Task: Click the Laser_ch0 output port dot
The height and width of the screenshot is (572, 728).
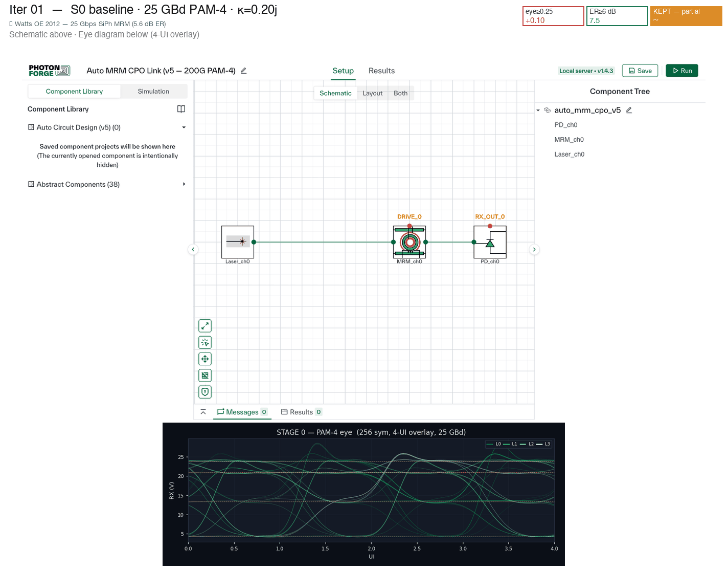Action: (254, 242)
